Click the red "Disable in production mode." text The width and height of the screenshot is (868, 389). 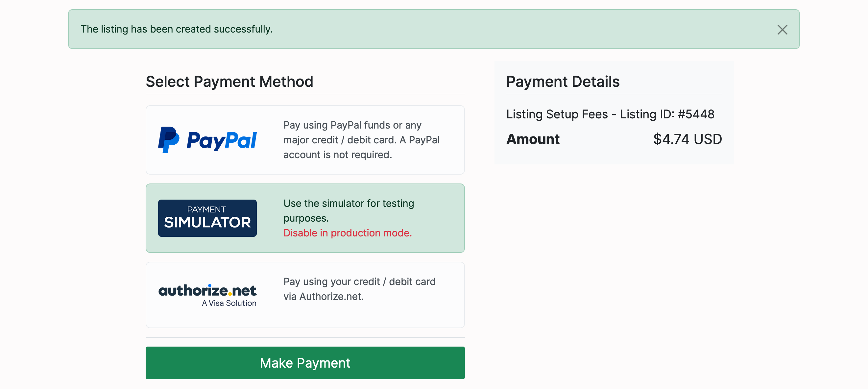tap(348, 233)
